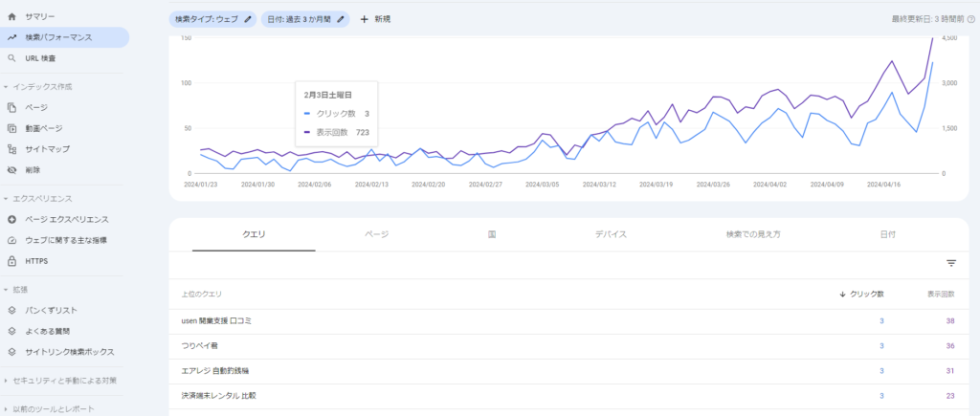
Task: Open サイトマップ in the sidebar
Action: (48, 148)
